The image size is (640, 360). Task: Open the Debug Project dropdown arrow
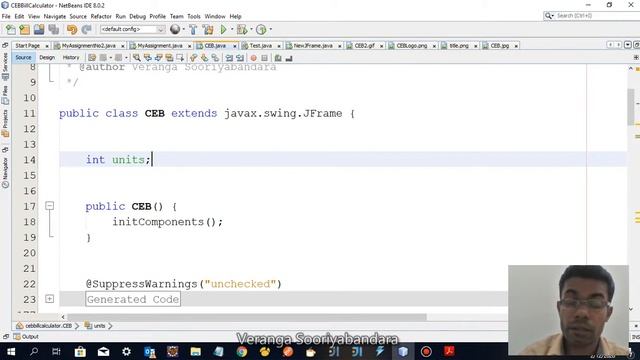click(x=251, y=29)
